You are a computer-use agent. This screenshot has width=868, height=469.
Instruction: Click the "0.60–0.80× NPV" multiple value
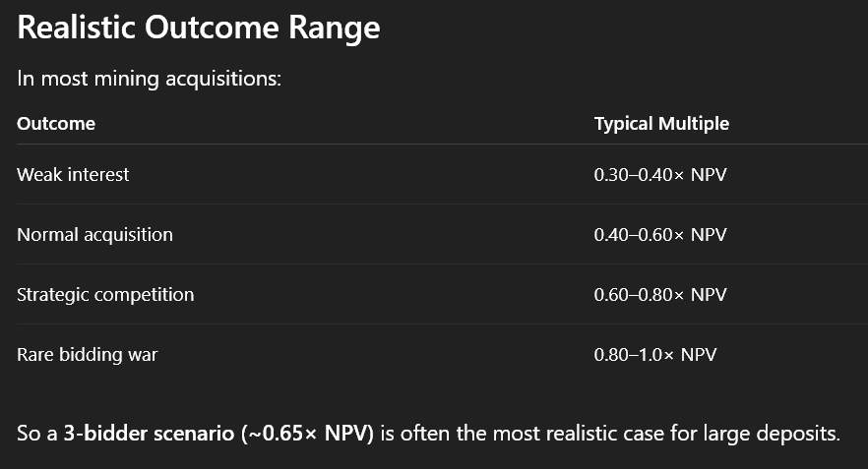(x=659, y=295)
